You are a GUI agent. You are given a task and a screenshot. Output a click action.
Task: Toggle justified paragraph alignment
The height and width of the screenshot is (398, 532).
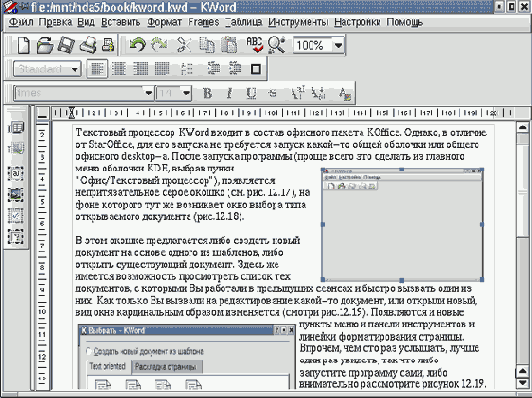point(162,69)
